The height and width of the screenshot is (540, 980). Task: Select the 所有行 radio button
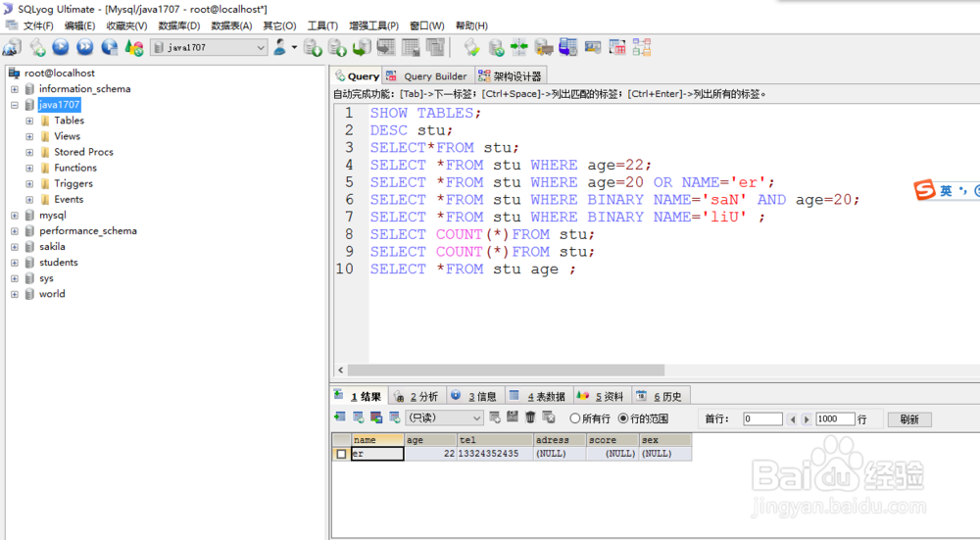click(x=575, y=418)
